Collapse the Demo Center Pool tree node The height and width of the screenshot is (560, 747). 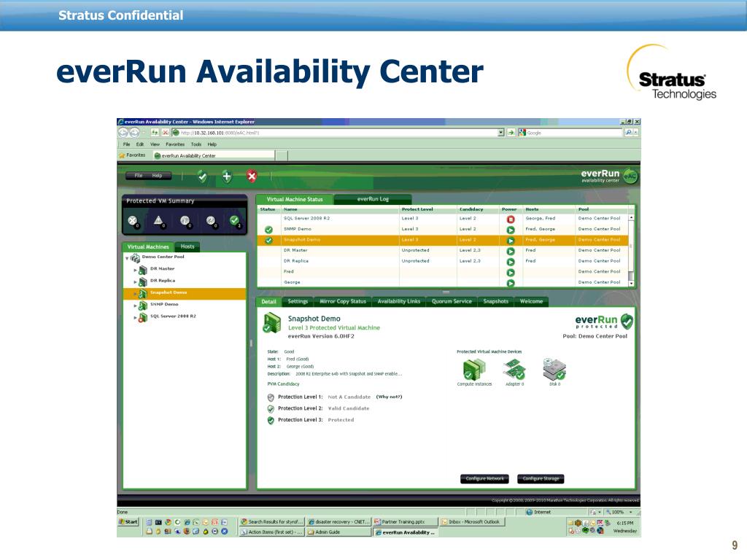coord(127,258)
